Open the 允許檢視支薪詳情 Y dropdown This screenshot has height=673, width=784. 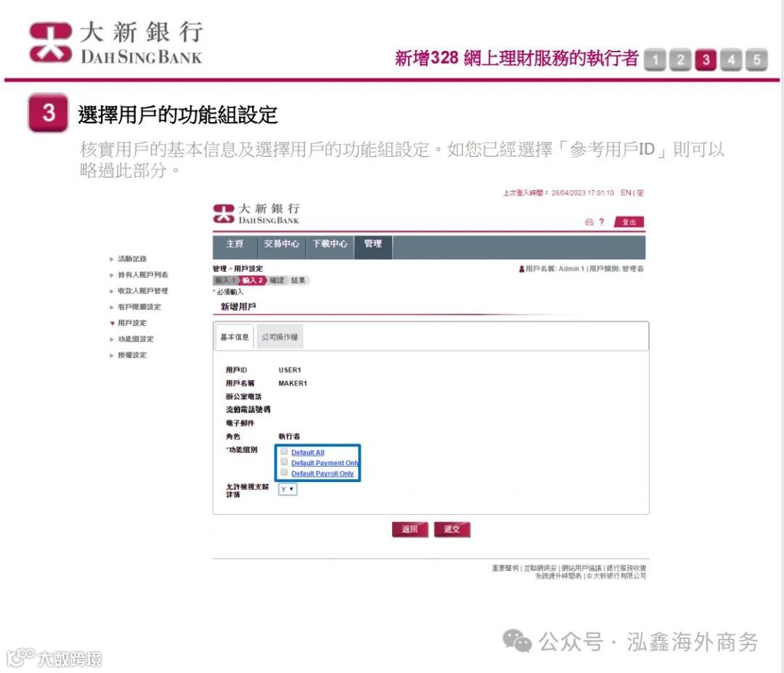(287, 489)
